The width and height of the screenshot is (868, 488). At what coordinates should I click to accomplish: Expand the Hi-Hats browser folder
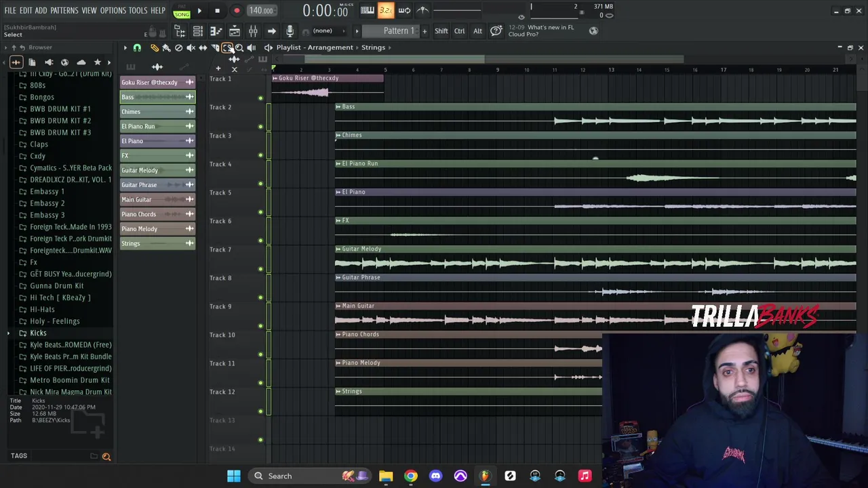click(42, 309)
